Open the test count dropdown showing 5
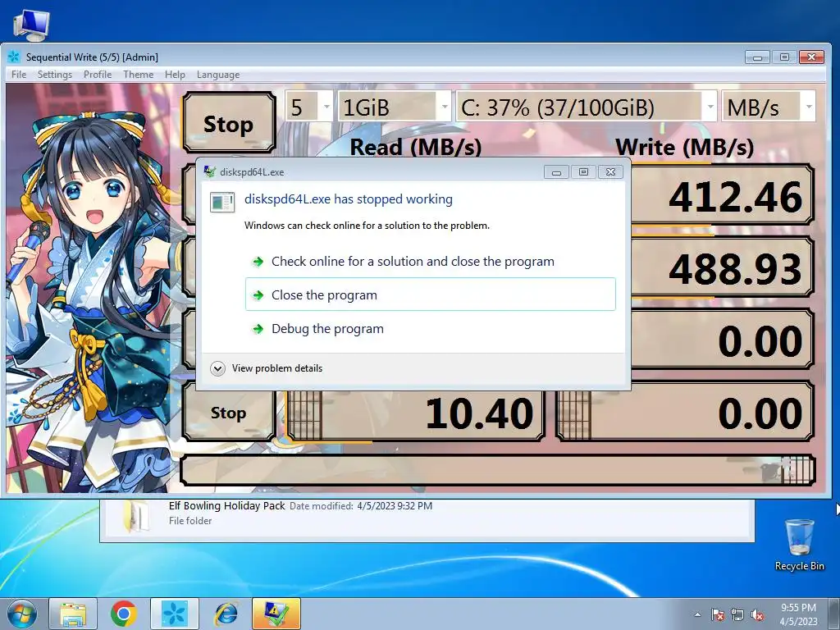The height and width of the screenshot is (630, 840). [309, 107]
